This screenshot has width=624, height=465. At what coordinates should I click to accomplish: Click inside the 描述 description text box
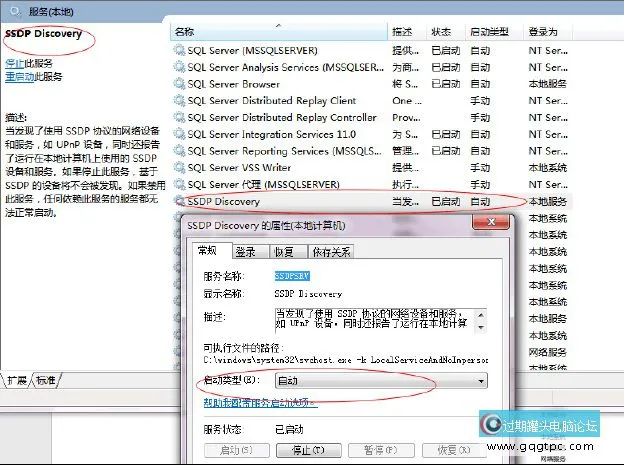point(374,320)
